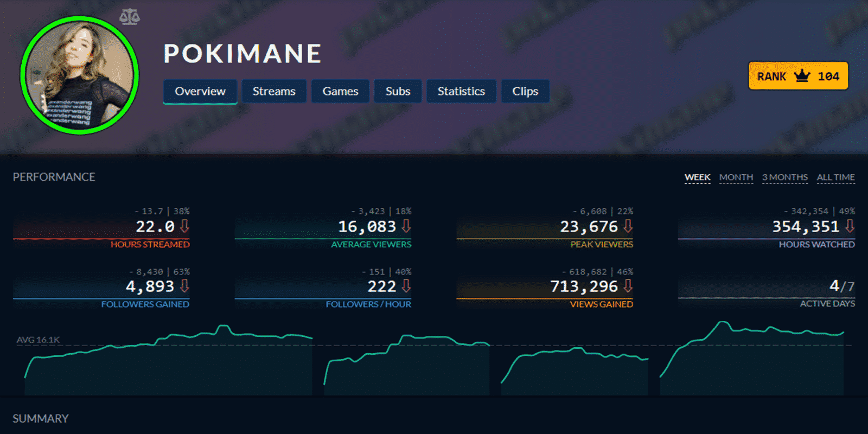Click the 354,351 hours watched value
This screenshot has height=434, width=868.
pos(806,226)
